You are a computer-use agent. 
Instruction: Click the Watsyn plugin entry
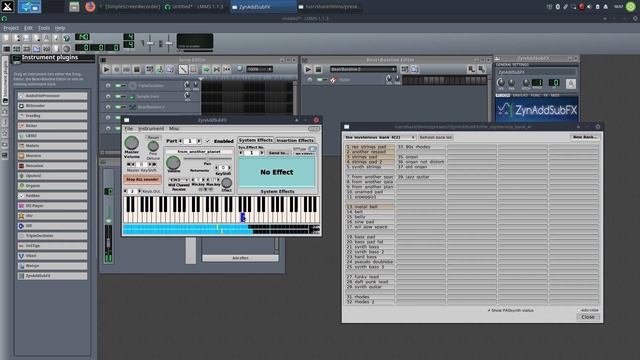(52, 266)
